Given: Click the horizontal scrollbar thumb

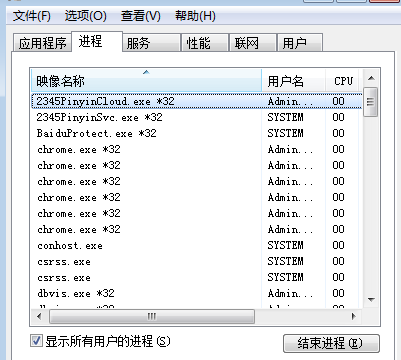Looking at the screenshot, I should 152,316.
